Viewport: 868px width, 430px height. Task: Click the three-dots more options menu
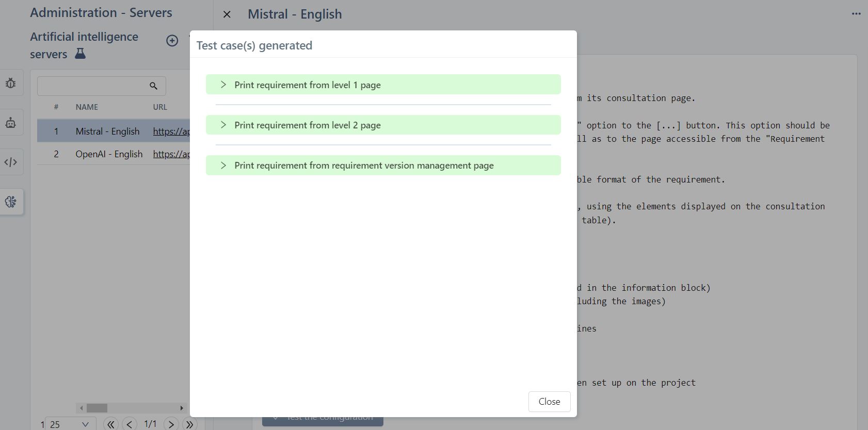[856, 14]
